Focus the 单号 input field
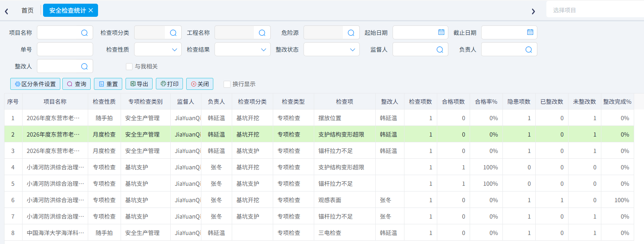Viewport: 644px width, 244px height. (x=65, y=50)
